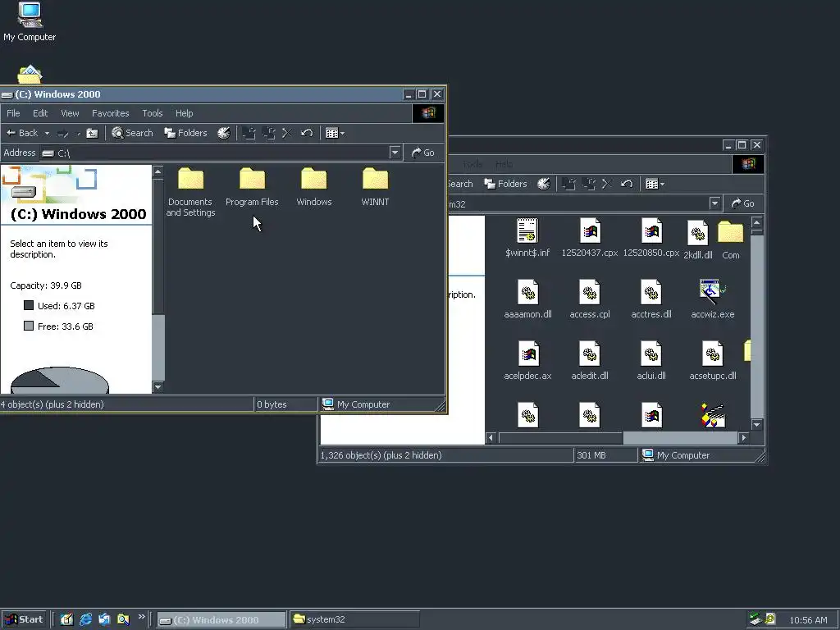Click the Go button in the system32 window
This screenshot has height=630, width=840.
pos(742,203)
